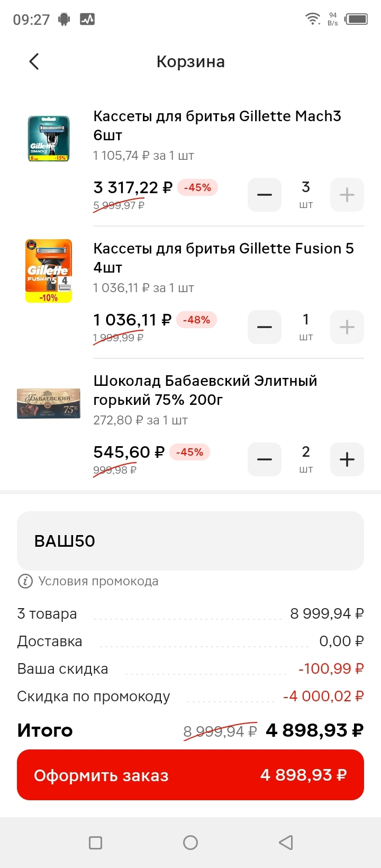The width and height of the screenshot is (381, 868).
Task: Tap the Оформить заказ button
Action: click(190, 775)
